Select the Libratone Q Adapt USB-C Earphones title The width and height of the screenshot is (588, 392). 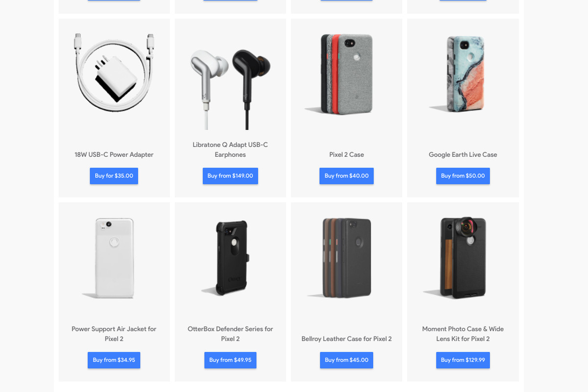(230, 149)
